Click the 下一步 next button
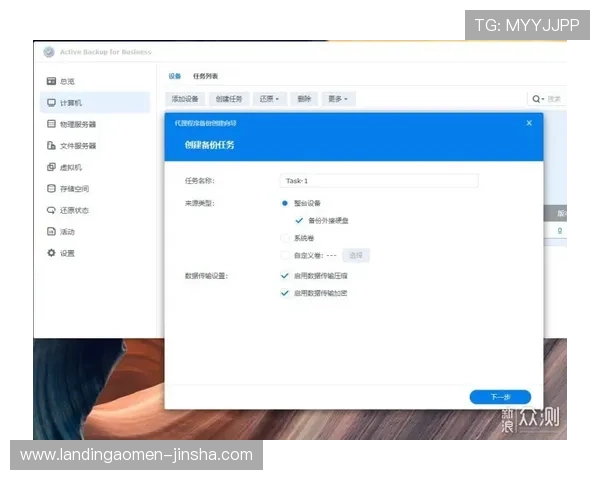This screenshot has width=600, height=480. click(500, 397)
